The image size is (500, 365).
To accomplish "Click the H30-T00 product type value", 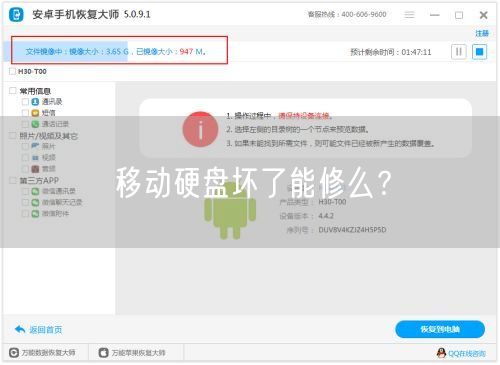I will (x=332, y=202).
